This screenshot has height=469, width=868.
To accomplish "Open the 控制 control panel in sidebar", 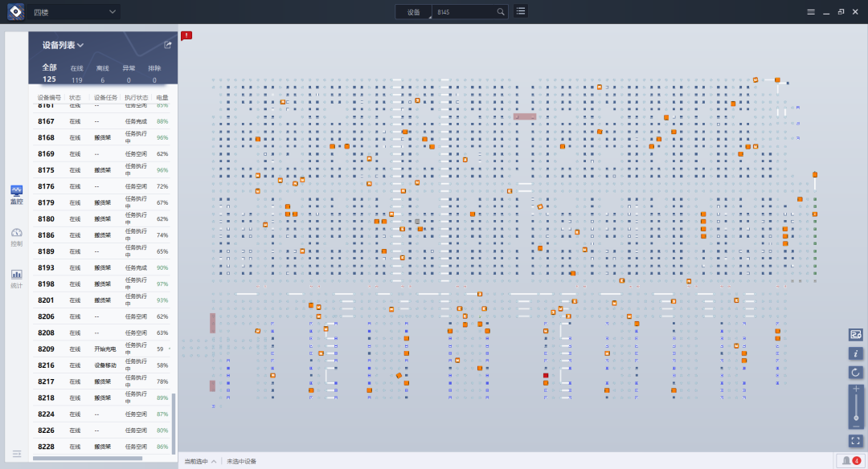I will [x=16, y=236].
